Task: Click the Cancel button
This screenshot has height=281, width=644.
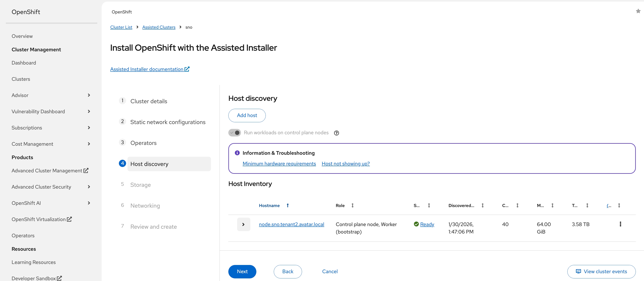Action: 330,272
